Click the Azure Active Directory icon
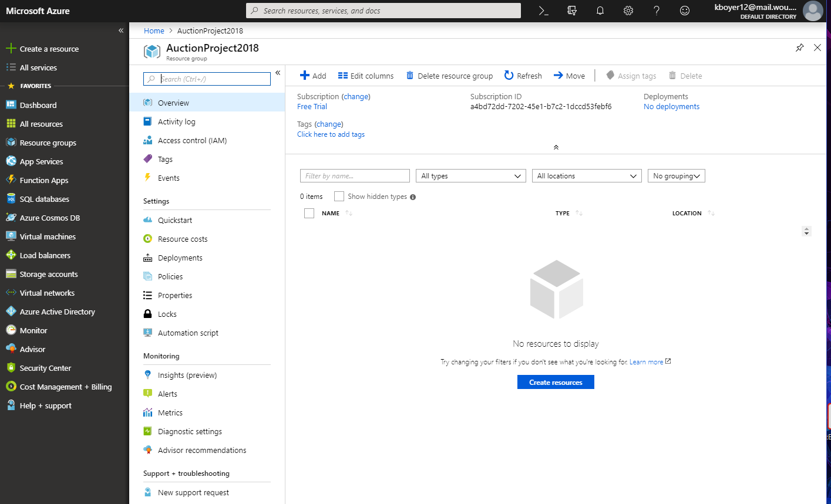This screenshot has height=504, width=831. 11,312
